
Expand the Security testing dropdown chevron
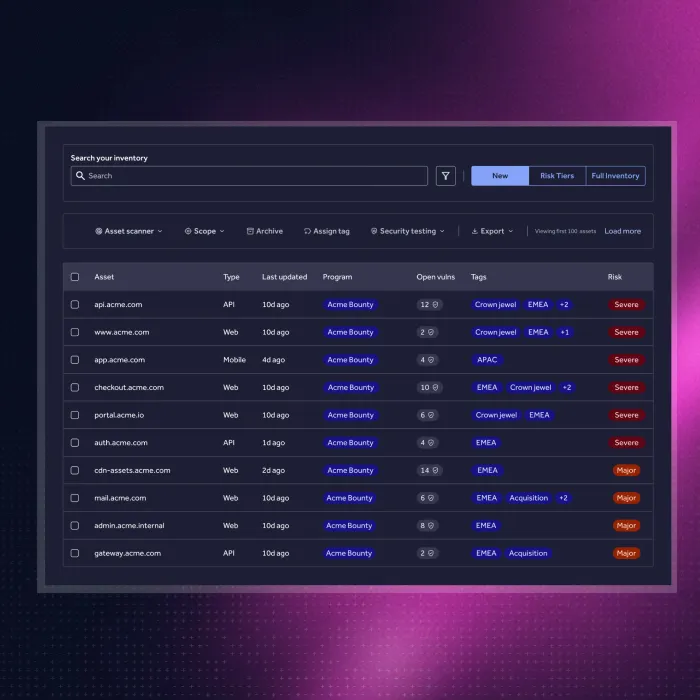pos(442,231)
